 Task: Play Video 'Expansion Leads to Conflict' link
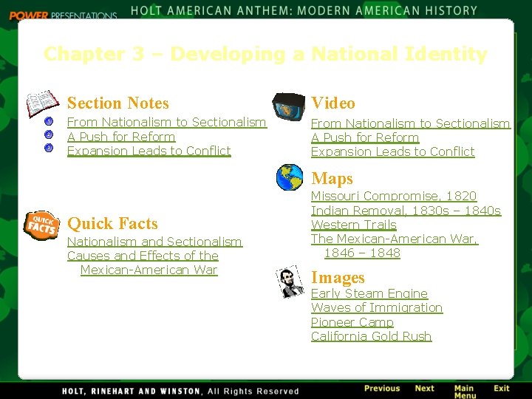pyautogui.click(x=393, y=151)
